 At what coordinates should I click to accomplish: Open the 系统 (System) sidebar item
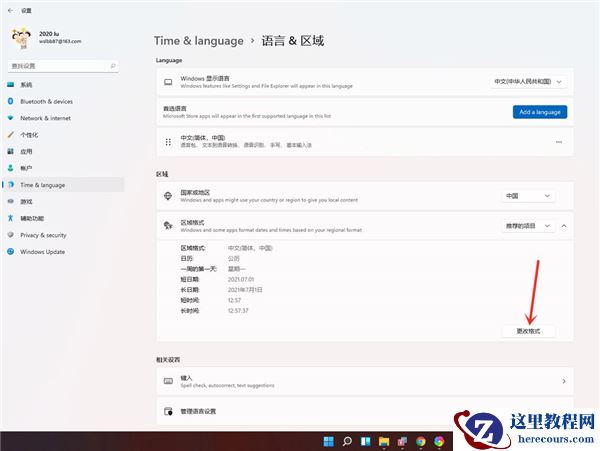(x=63, y=85)
